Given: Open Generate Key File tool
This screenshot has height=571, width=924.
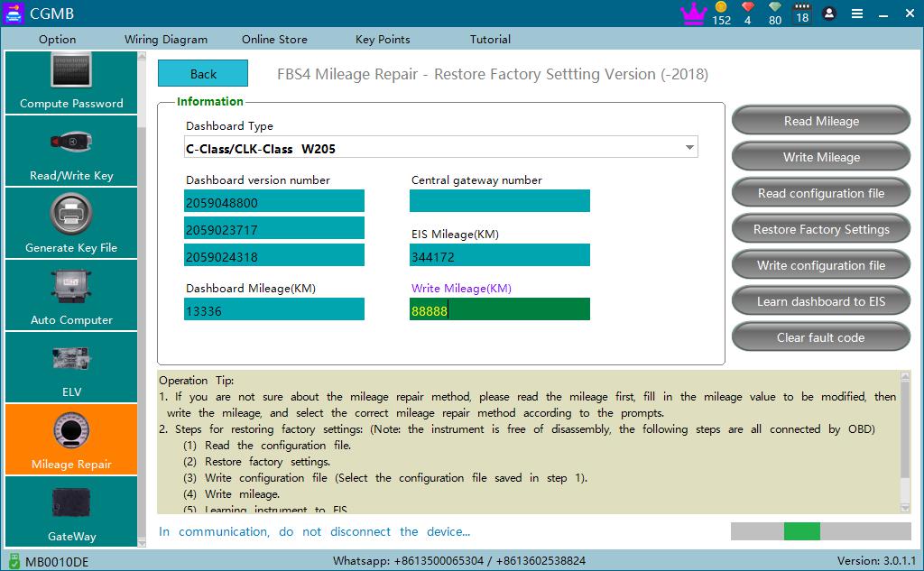Looking at the screenshot, I should click(71, 224).
